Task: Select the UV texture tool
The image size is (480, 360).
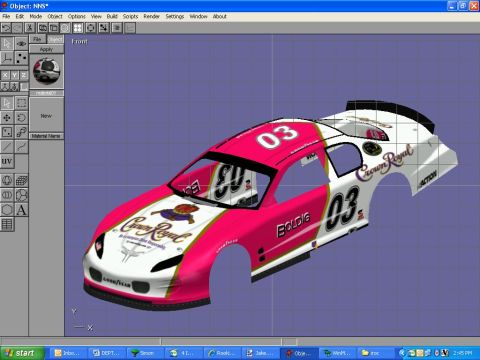Action: (x=7, y=161)
